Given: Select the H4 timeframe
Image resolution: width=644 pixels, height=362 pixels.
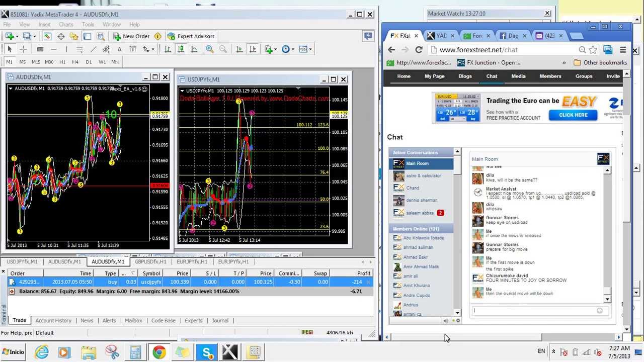Looking at the screenshot, I should pyautogui.click(x=75, y=62).
